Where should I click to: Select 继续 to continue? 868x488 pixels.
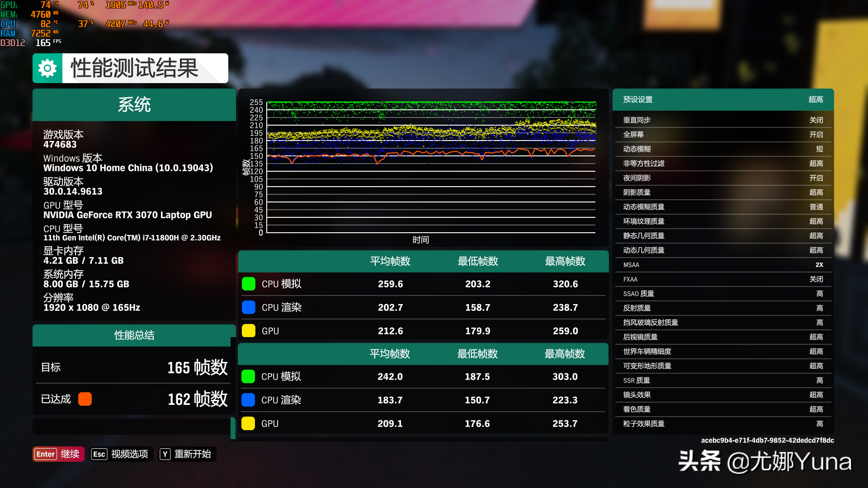point(58,454)
